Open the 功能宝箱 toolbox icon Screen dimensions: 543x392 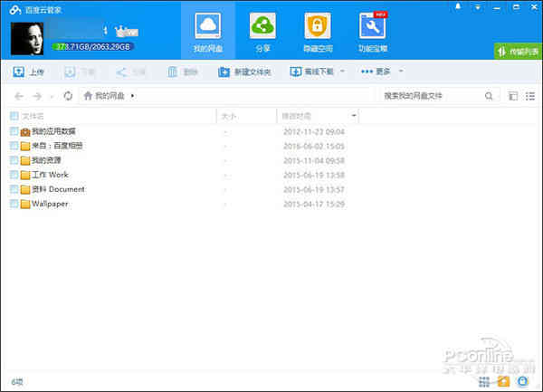pos(372,25)
